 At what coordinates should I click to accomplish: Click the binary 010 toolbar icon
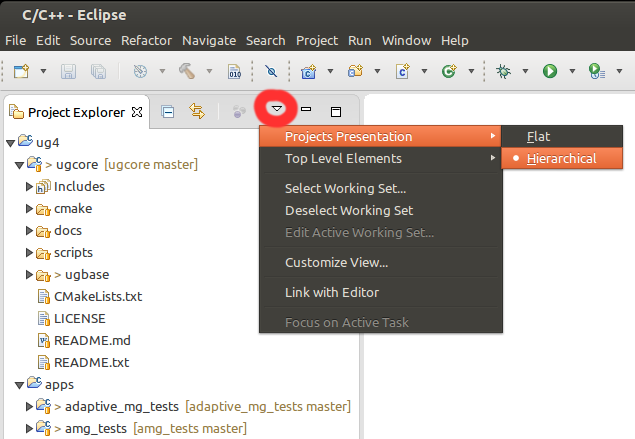(235, 71)
